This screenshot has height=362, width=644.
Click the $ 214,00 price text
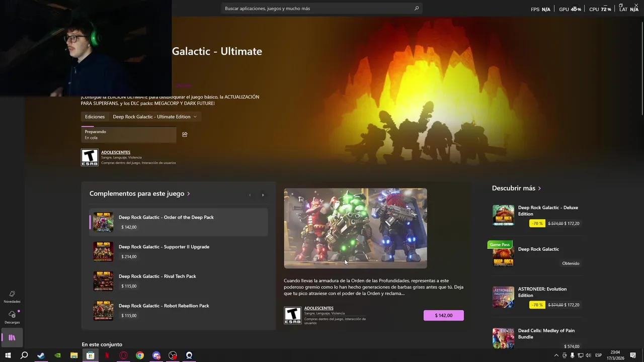click(129, 256)
